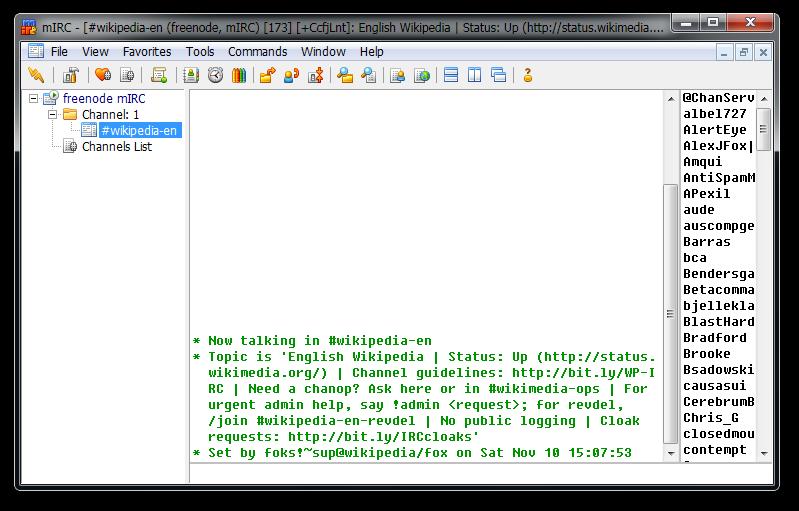Select contempt in the nickname list
This screenshot has height=511, width=799.
coord(714,450)
